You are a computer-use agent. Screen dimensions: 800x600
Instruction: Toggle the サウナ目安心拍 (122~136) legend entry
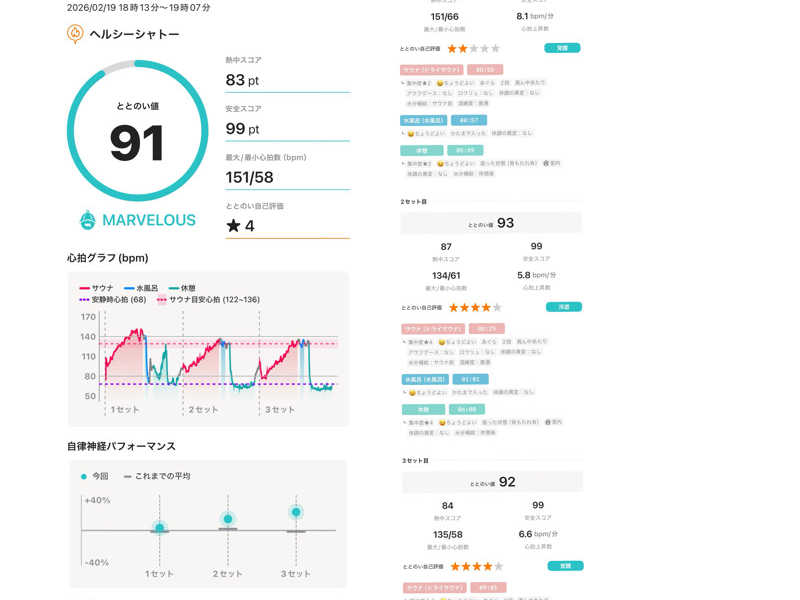[x=209, y=299]
